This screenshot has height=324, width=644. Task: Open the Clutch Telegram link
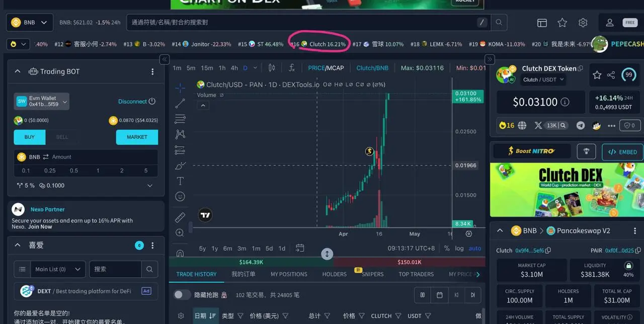581,125
